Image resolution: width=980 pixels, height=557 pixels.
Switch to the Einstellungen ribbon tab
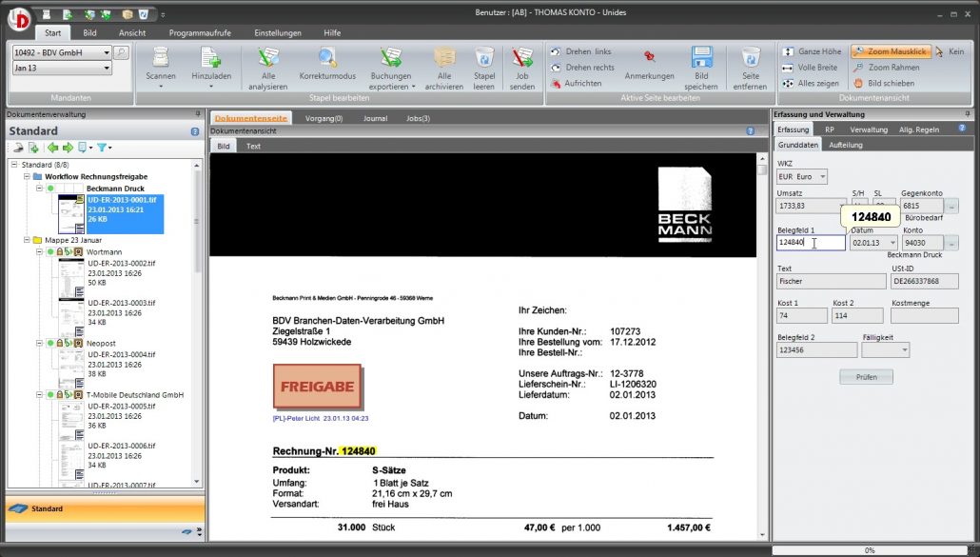coord(278,32)
